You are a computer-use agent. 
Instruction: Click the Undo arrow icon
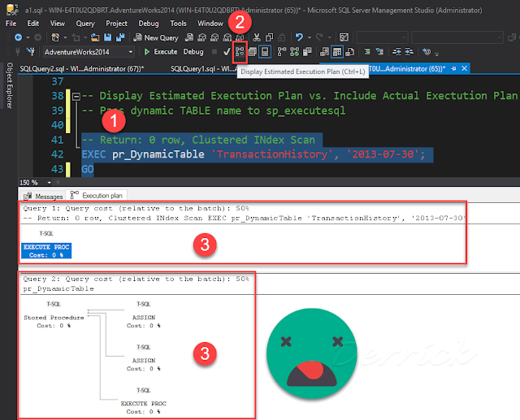pyautogui.click(x=299, y=37)
